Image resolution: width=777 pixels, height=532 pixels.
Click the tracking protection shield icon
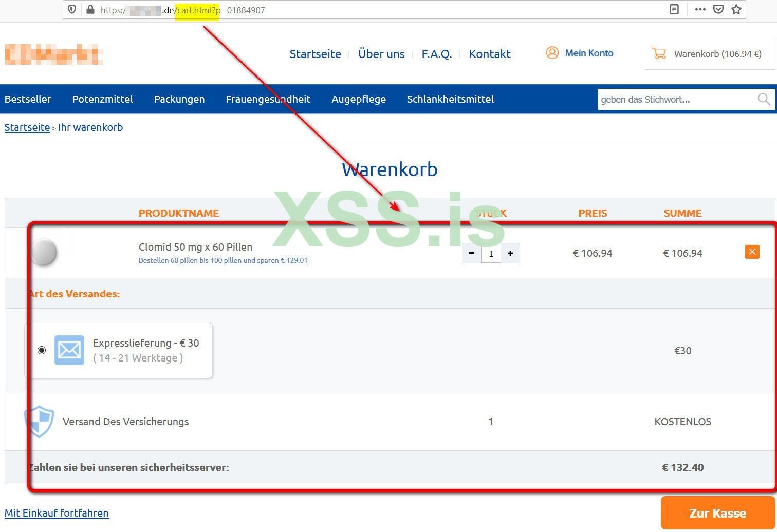point(72,10)
